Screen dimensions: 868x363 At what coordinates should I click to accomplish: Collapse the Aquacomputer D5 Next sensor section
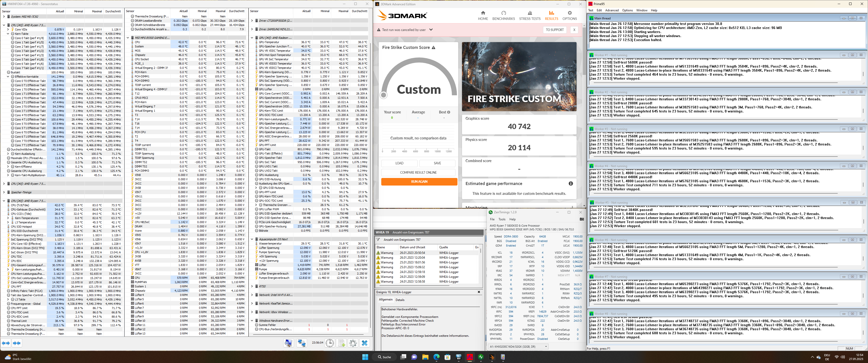(x=252, y=239)
